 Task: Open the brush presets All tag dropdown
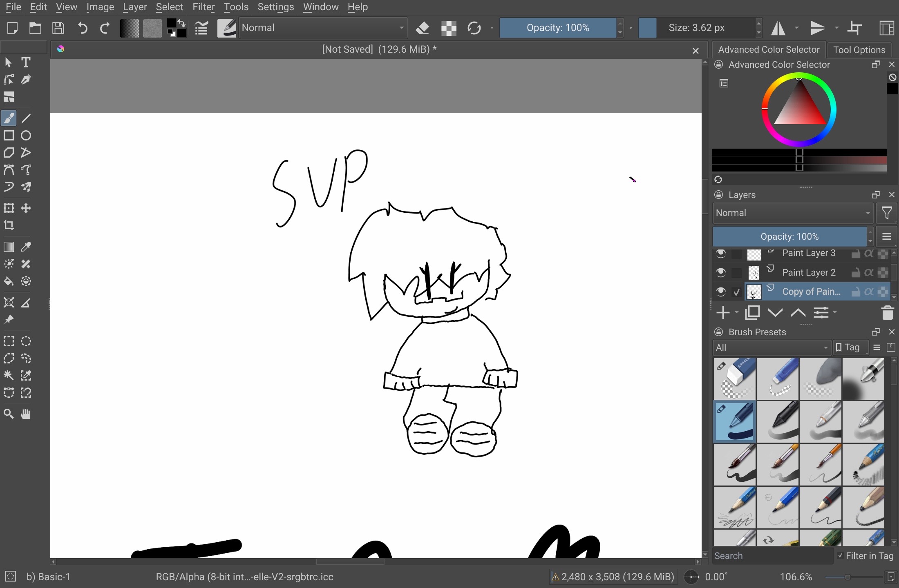tap(772, 347)
